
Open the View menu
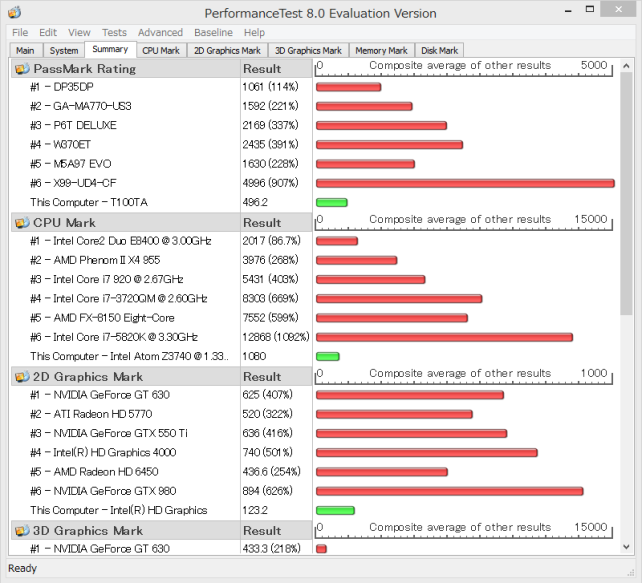(x=79, y=32)
